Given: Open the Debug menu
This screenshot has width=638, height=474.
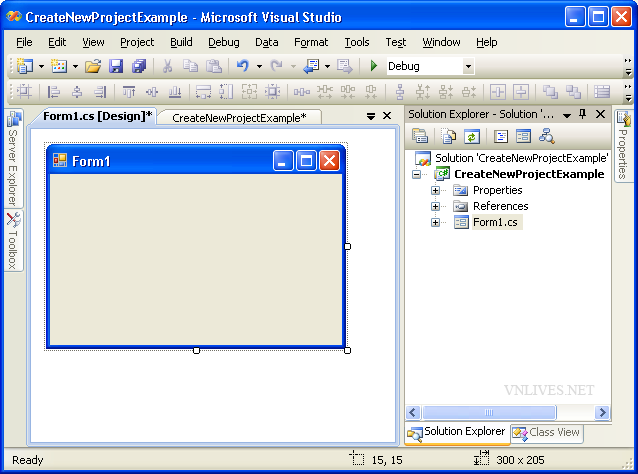Looking at the screenshot, I should [x=224, y=42].
